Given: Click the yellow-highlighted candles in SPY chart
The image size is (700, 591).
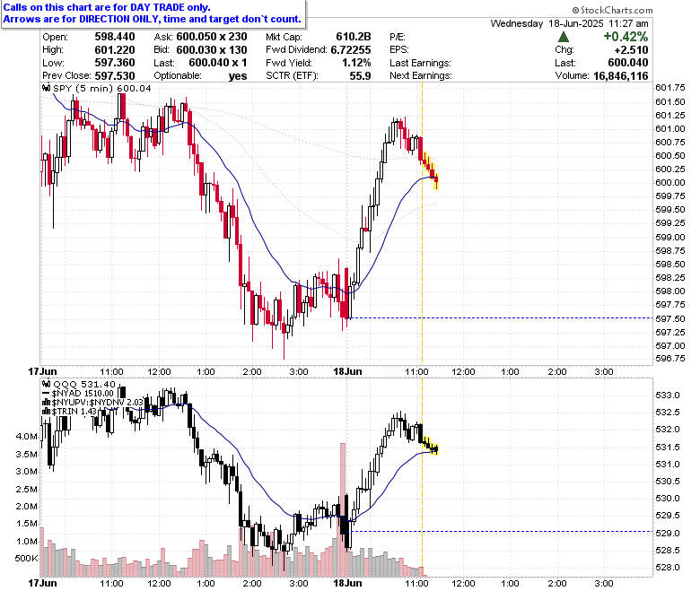Looking at the screenshot, I should [431, 169].
